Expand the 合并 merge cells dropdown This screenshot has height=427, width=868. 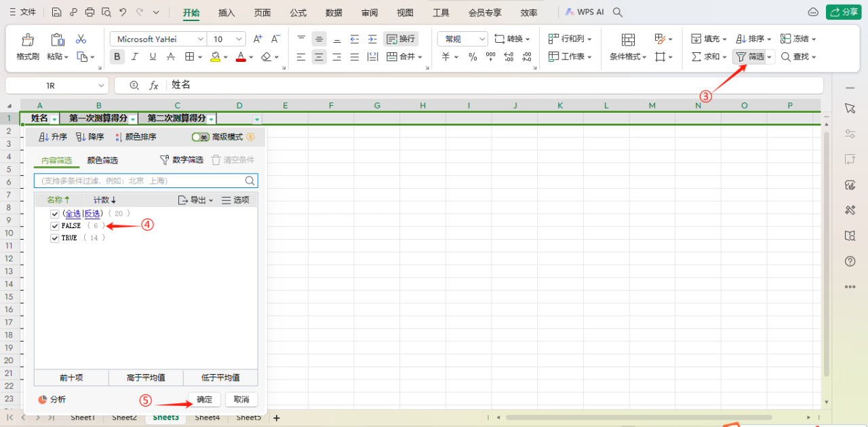420,57
